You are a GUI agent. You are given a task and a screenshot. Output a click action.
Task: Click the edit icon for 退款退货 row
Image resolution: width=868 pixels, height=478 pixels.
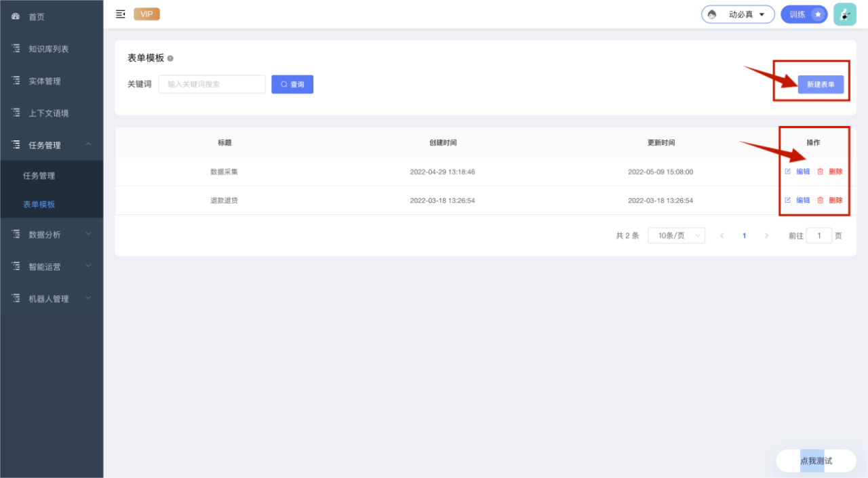788,200
